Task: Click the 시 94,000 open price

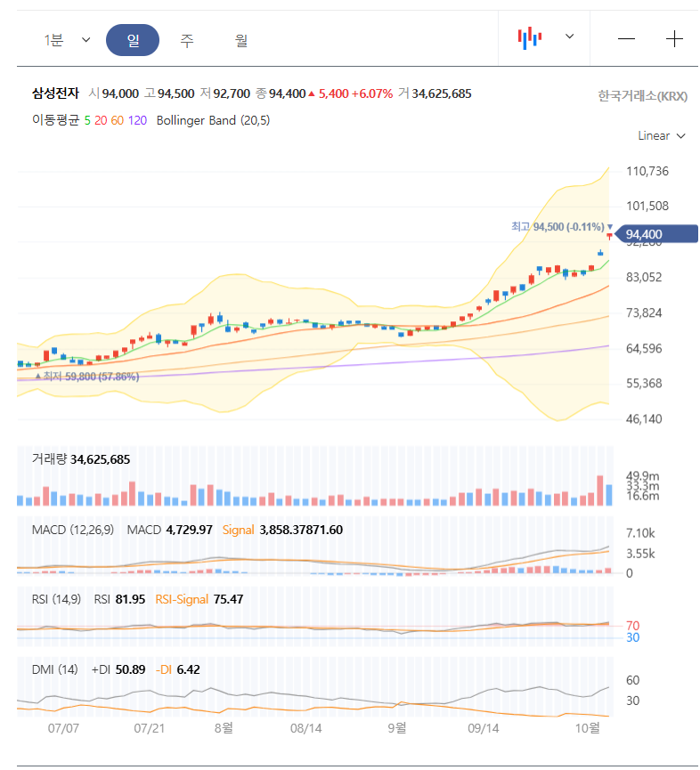Action: [113, 93]
